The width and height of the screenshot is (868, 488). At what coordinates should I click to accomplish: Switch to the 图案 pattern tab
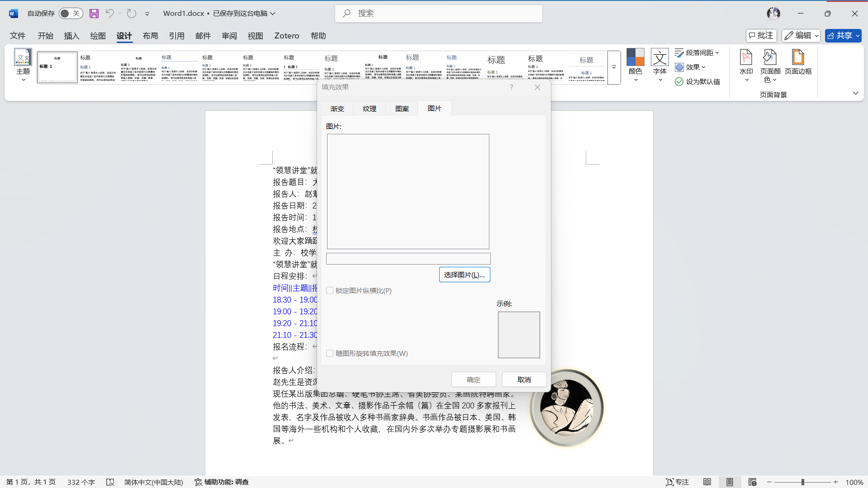(x=402, y=109)
